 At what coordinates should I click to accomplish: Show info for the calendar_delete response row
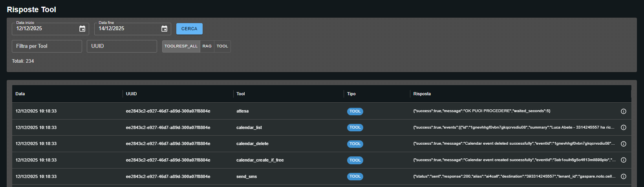(623, 144)
